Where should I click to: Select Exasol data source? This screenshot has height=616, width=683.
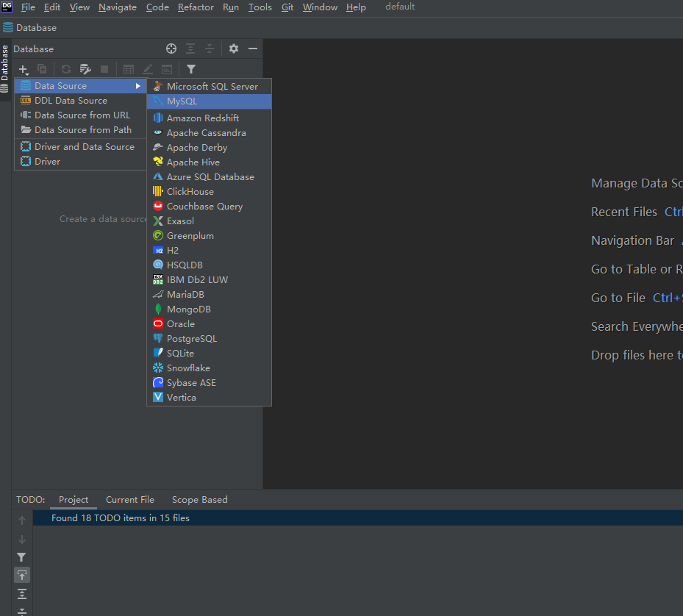[x=209, y=221]
